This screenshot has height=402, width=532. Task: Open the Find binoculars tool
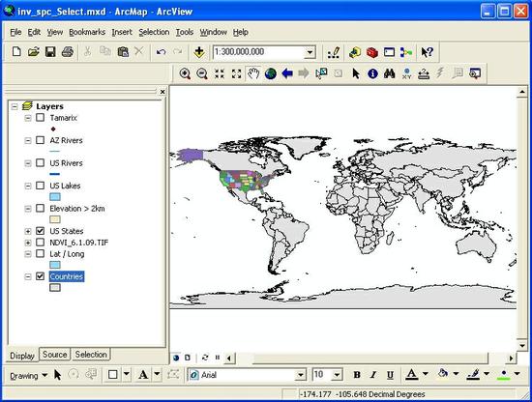click(390, 73)
